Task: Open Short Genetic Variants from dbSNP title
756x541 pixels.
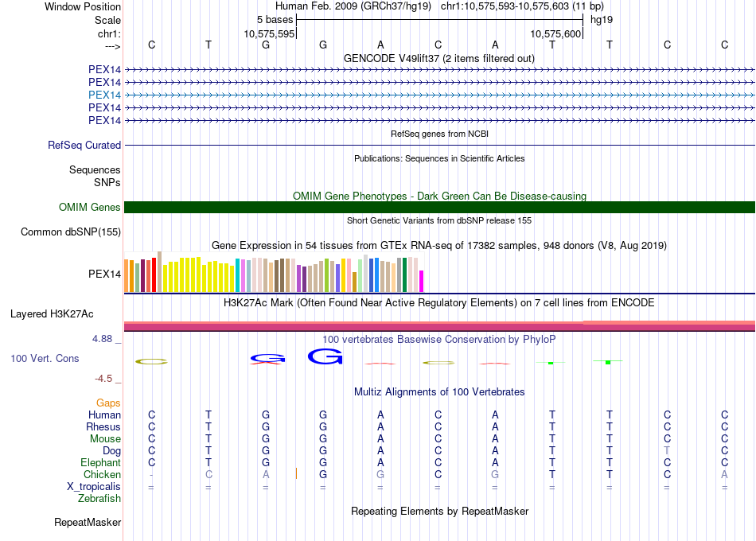Action: pyautogui.click(x=439, y=220)
